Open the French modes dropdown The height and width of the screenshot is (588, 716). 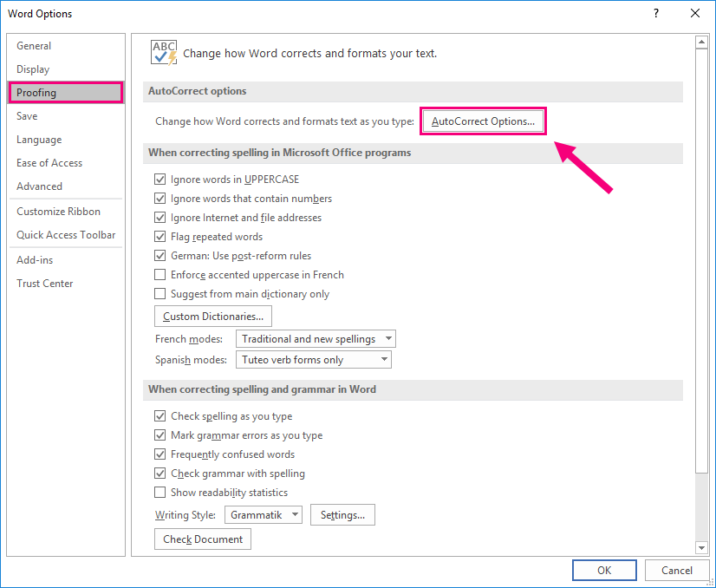point(316,339)
